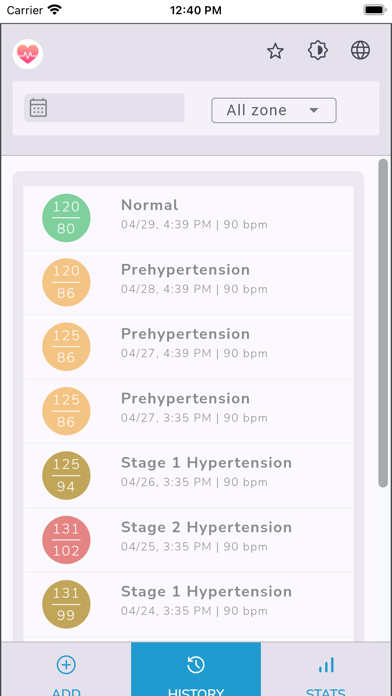Viewport: 392px width, 696px height.
Task: Click the red 131/102 reading badge
Action: (66, 540)
